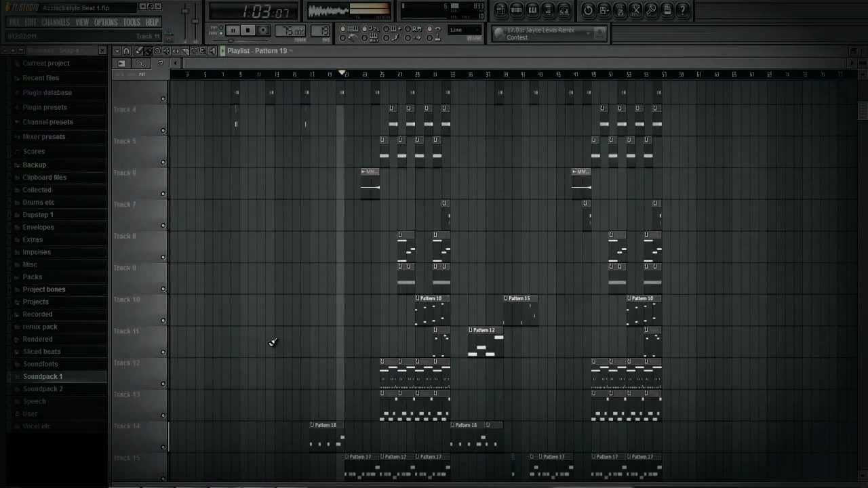The image size is (868, 488).
Task: Click the 75.000 tempo display
Action: click(292, 30)
